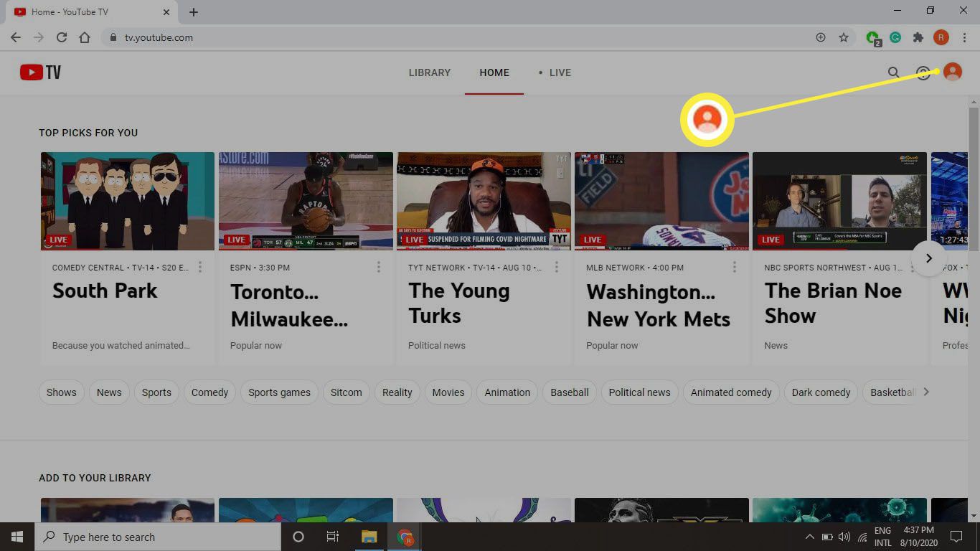Open the South Park title link
This screenshot has width=980, height=551.
click(x=105, y=291)
